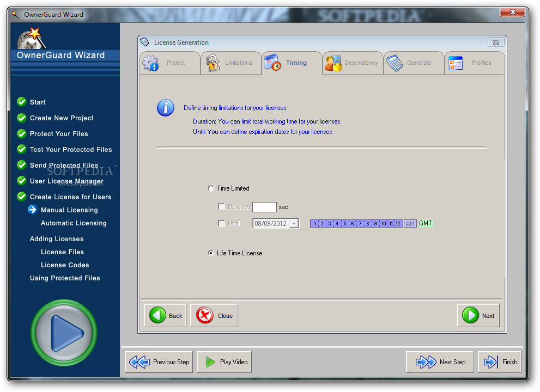The width and height of the screenshot is (540, 392).
Task: Click the green check beside Start
Action: [x=22, y=102]
